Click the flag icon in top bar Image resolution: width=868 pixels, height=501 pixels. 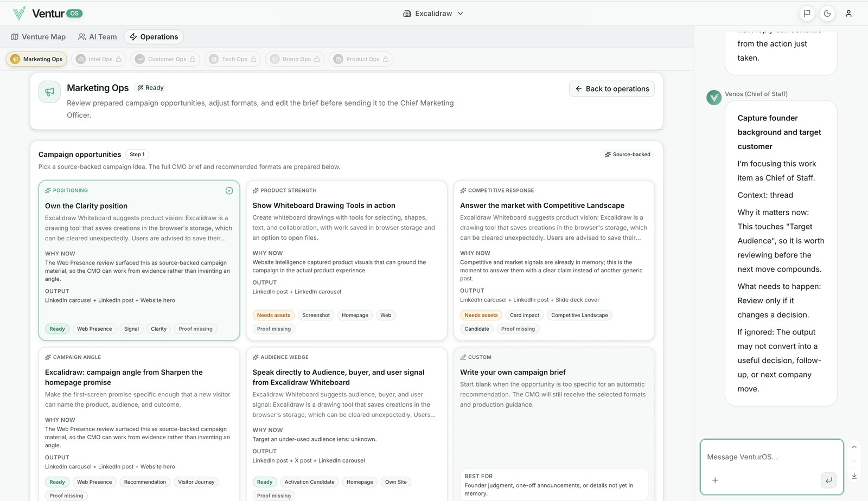(807, 14)
